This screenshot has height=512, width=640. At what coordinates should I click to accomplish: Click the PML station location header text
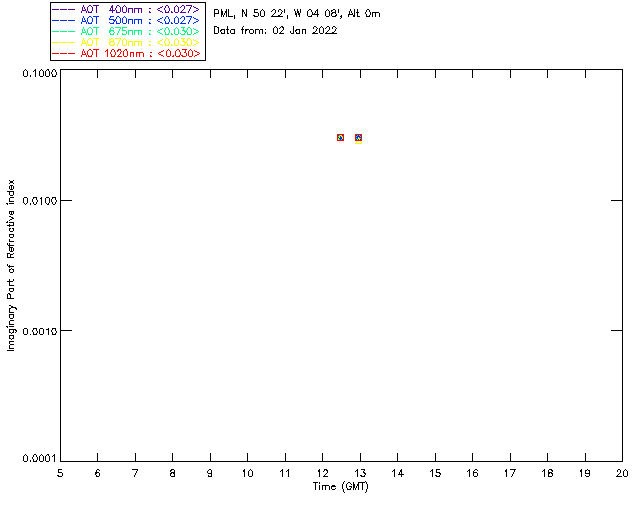297,14
